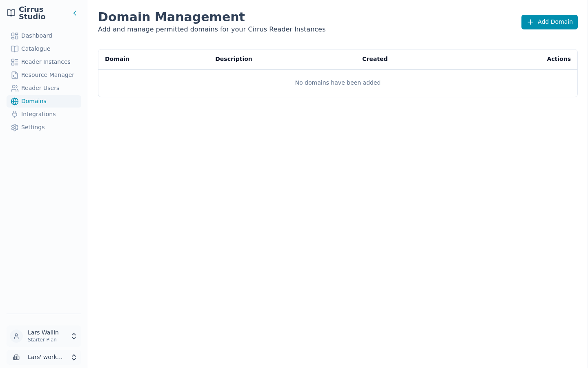
Task: Click the plus icon in Add Domain
Action: (x=530, y=22)
